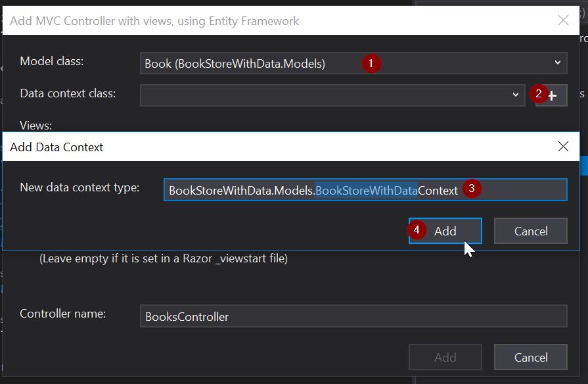Click the red step 4 badge
The height and width of the screenshot is (384, 588).
[415, 230]
